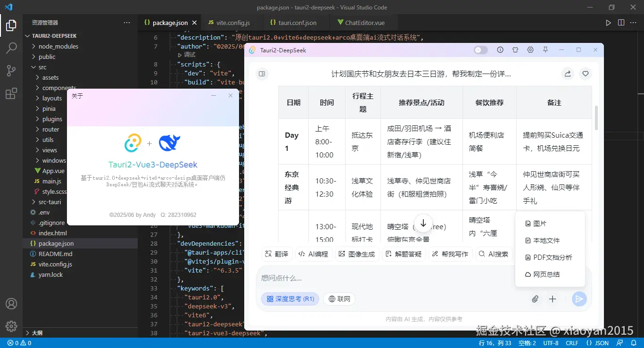The height and width of the screenshot is (348, 644).
Task: Click the UTF-8 encoding in the status bar
Action: tap(551, 343)
